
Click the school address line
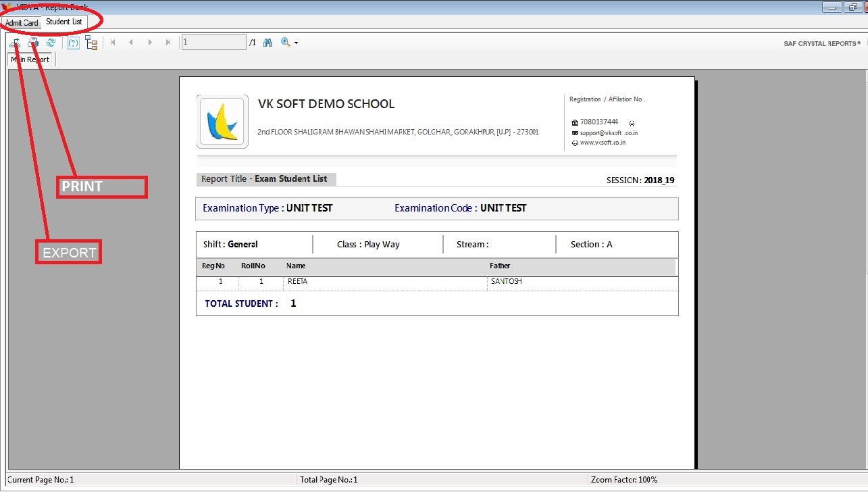click(x=399, y=132)
